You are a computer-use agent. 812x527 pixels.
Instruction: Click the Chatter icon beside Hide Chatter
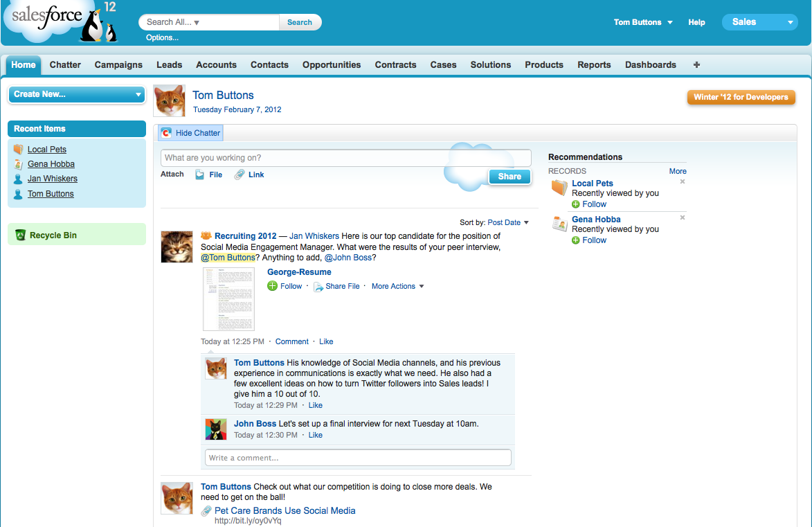pos(166,133)
